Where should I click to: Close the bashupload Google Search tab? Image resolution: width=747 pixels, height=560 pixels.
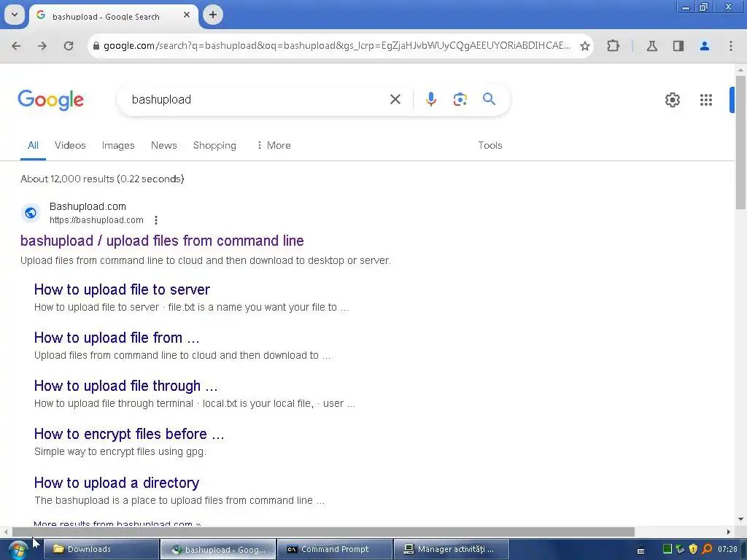tap(187, 15)
